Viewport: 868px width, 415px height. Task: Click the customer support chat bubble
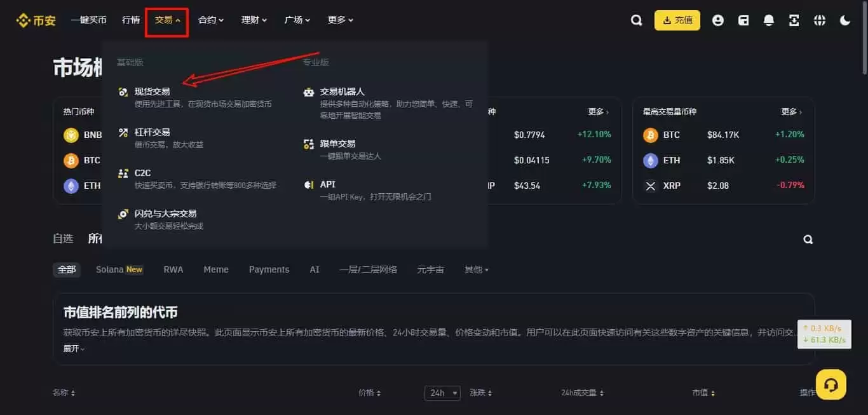click(x=831, y=384)
